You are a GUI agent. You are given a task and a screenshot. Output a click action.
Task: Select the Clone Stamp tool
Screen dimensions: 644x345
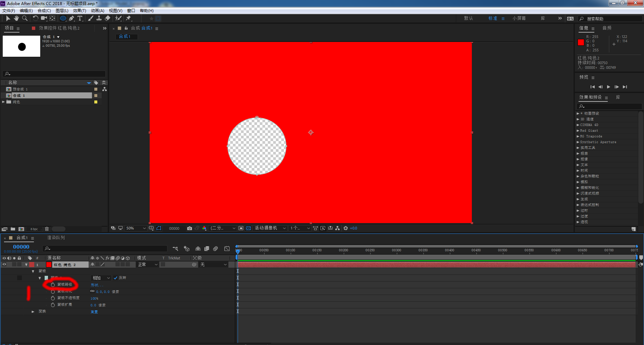coord(99,18)
